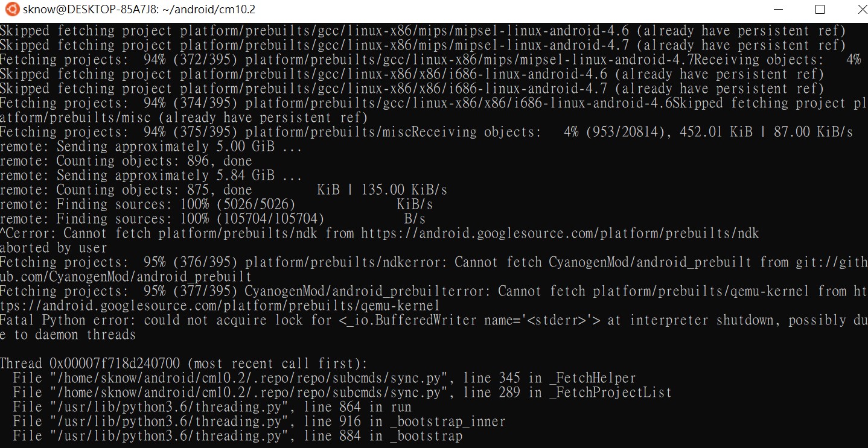868x448 pixels.
Task: Click the sync.py line 345 _FetchHelper entry
Action: pos(324,378)
